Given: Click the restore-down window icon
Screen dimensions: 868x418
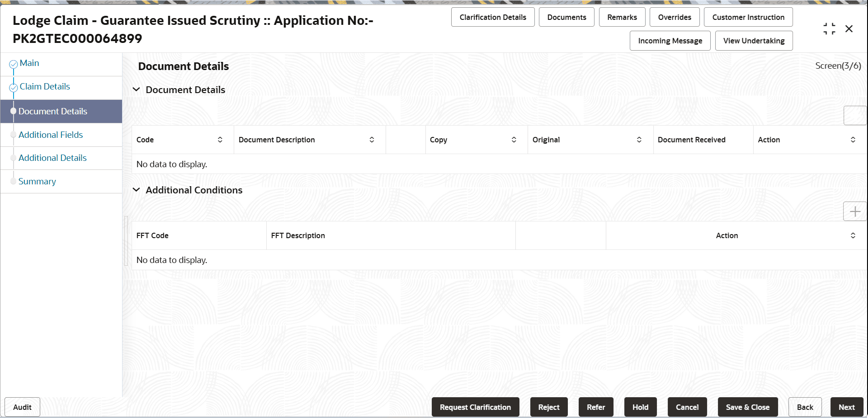Looking at the screenshot, I should (x=829, y=29).
